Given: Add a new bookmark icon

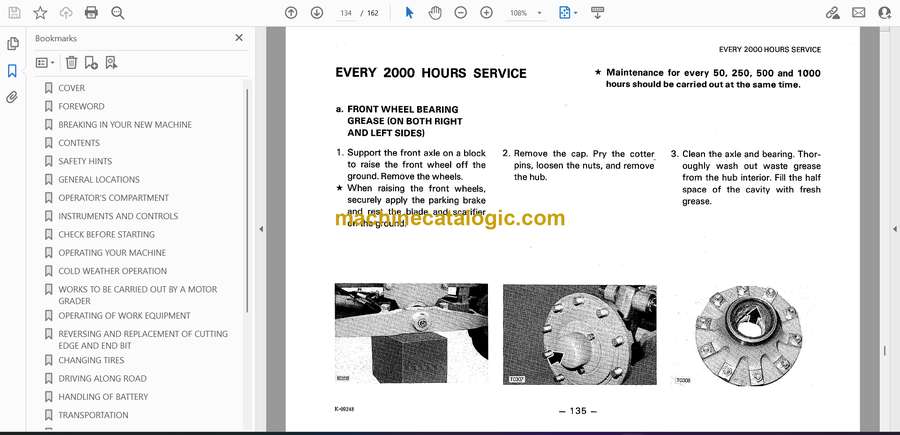Looking at the screenshot, I should [x=91, y=63].
